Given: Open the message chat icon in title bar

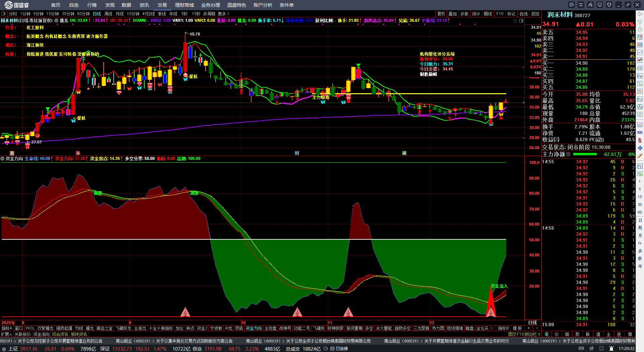Looking at the screenshot, I should (572, 5).
